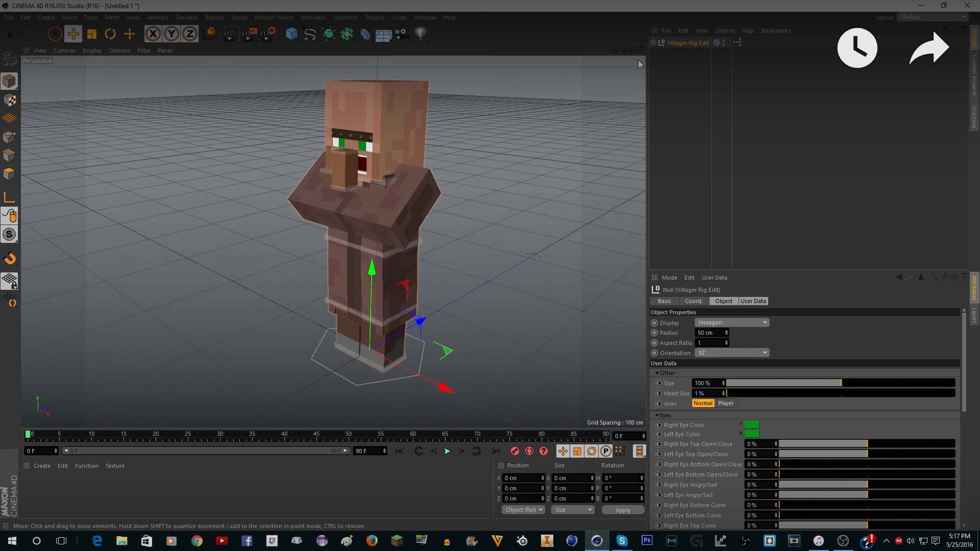Switch to the Coord. tab

[x=694, y=301]
